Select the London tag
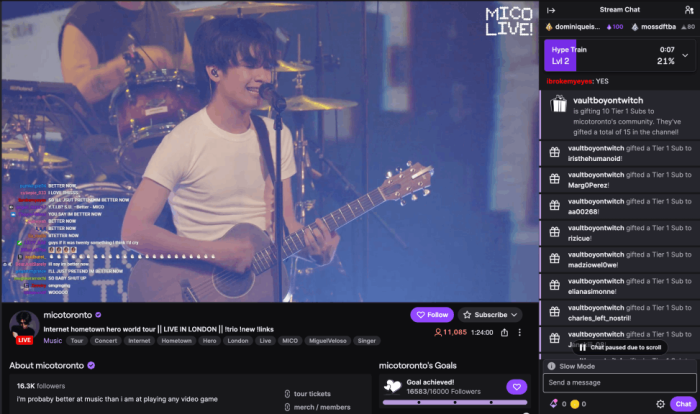The width and height of the screenshot is (700, 414). pyautogui.click(x=238, y=341)
